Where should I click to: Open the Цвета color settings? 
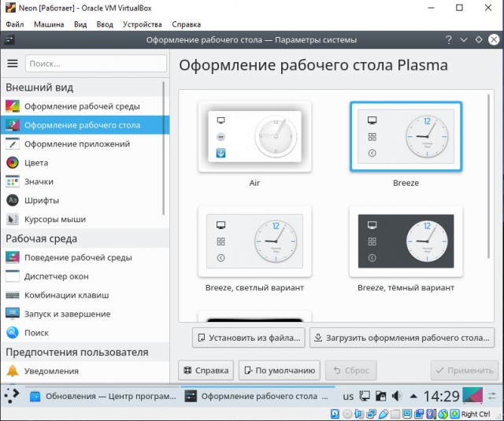pyautogui.click(x=85, y=163)
